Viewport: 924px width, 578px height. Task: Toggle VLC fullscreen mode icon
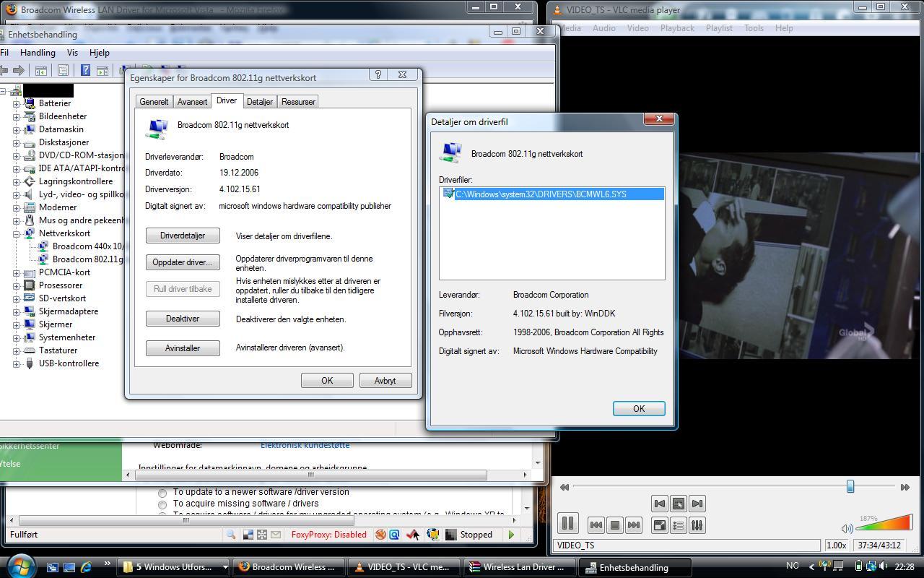[660, 525]
